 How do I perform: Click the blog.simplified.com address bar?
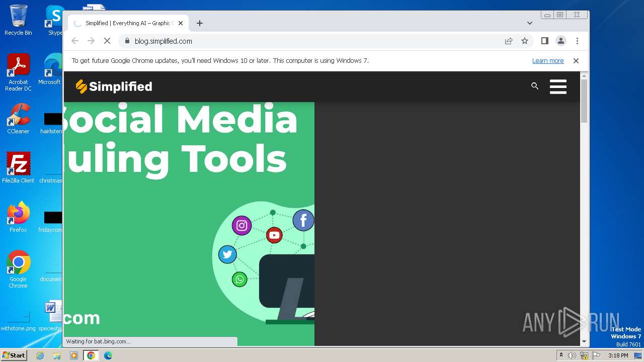pyautogui.click(x=312, y=41)
